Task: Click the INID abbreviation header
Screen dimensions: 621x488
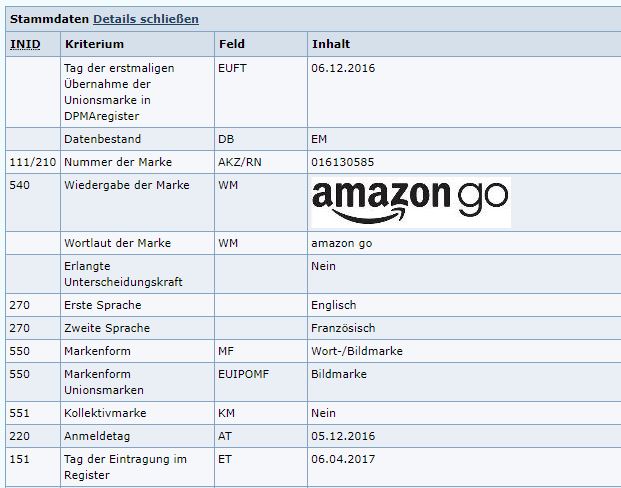Action: tap(25, 44)
